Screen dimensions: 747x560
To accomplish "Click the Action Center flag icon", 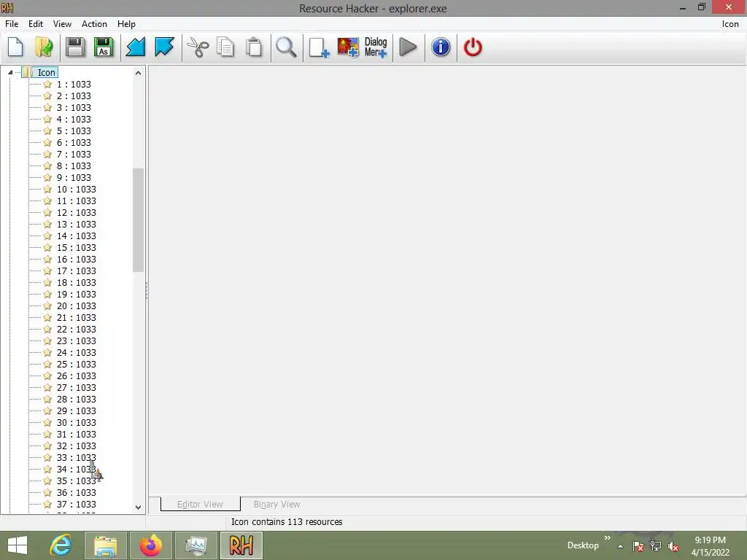I will (638, 546).
